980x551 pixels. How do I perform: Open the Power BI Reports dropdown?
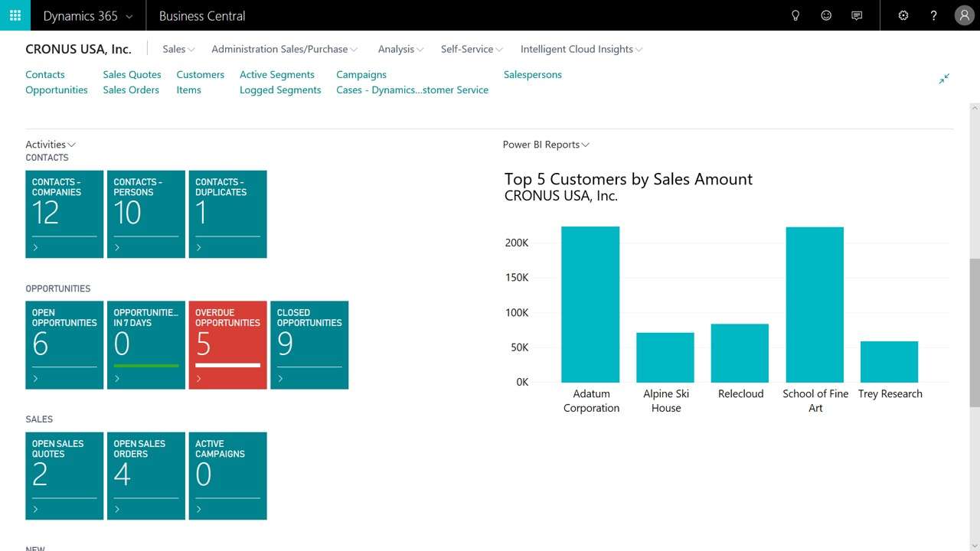pos(545,144)
